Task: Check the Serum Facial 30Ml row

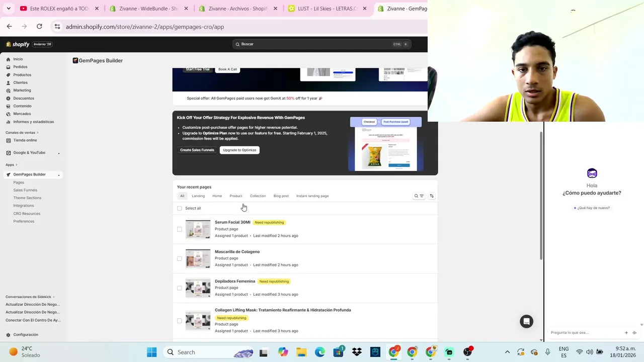Action: (179, 229)
